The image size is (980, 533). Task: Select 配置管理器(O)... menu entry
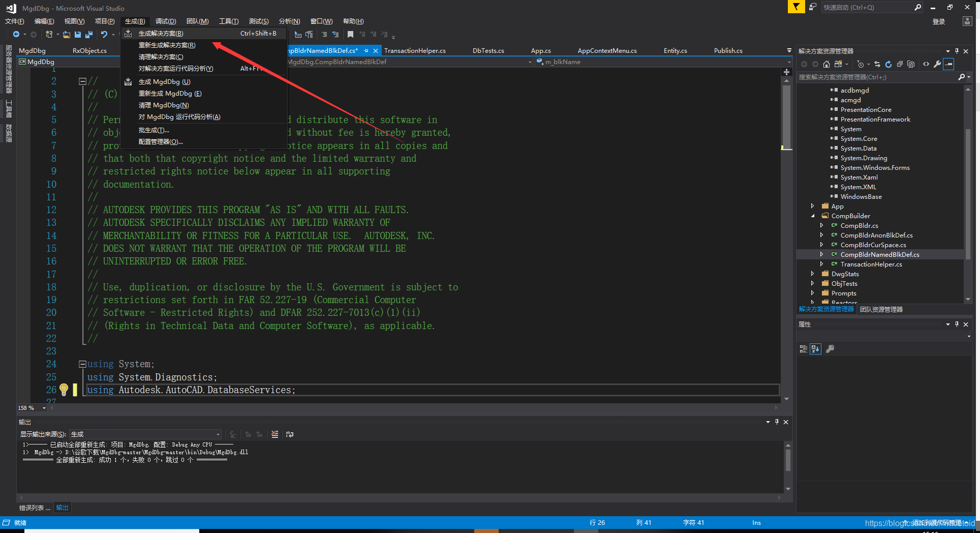(x=203, y=142)
